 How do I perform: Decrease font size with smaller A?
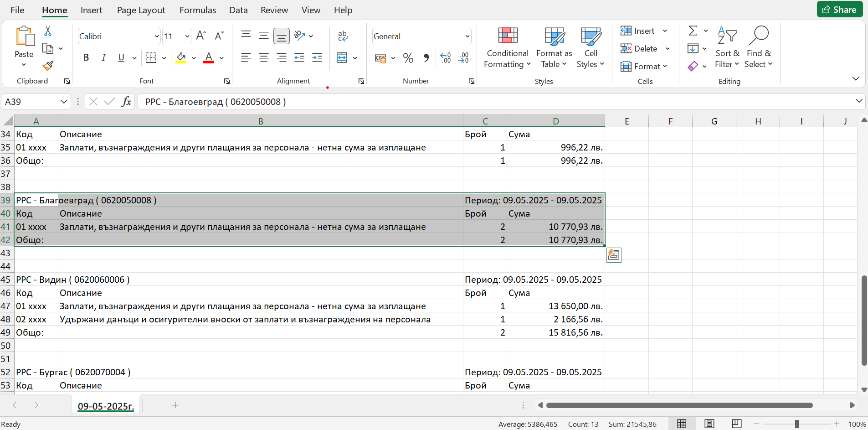[219, 36]
